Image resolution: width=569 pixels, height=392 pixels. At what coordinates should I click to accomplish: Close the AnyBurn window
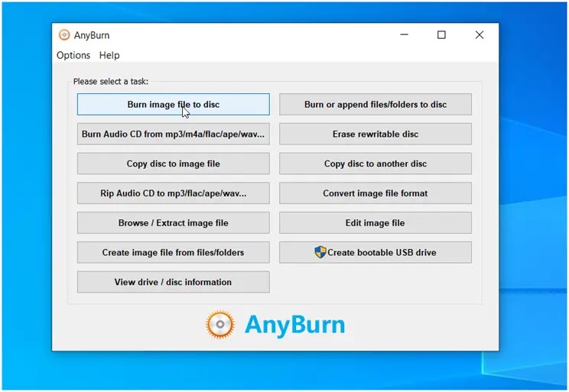pyautogui.click(x=480, y=35)
